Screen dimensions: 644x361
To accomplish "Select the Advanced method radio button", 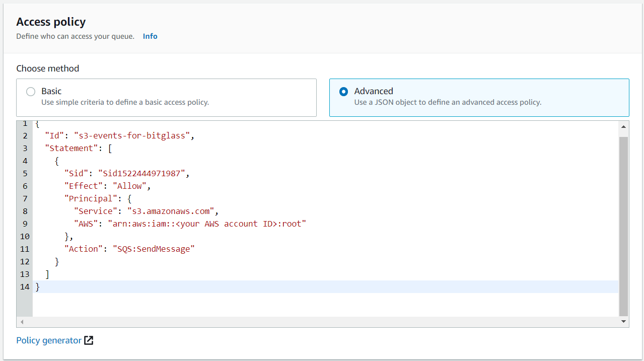I will (x=343, y=92).
